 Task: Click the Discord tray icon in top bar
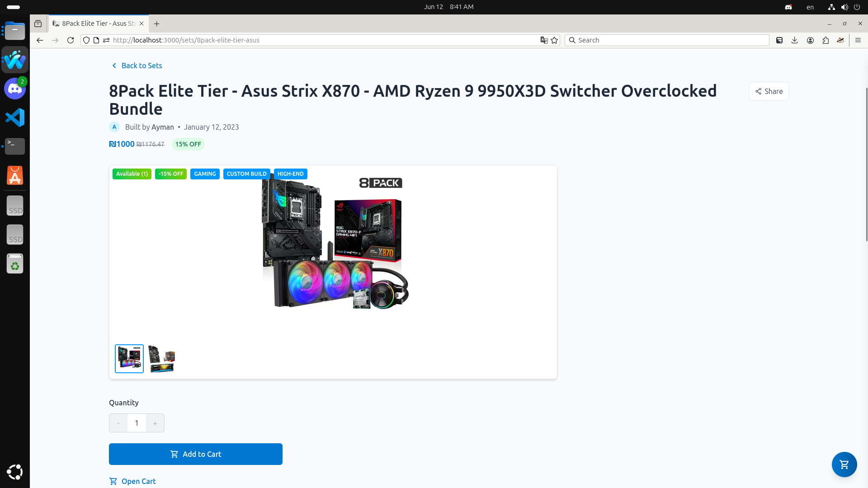788,7
